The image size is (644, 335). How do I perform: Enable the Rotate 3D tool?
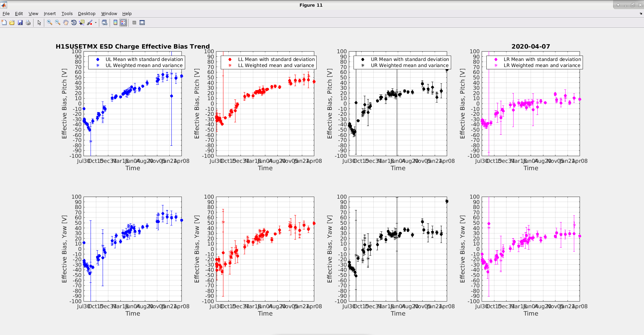[x=74, y=22]
